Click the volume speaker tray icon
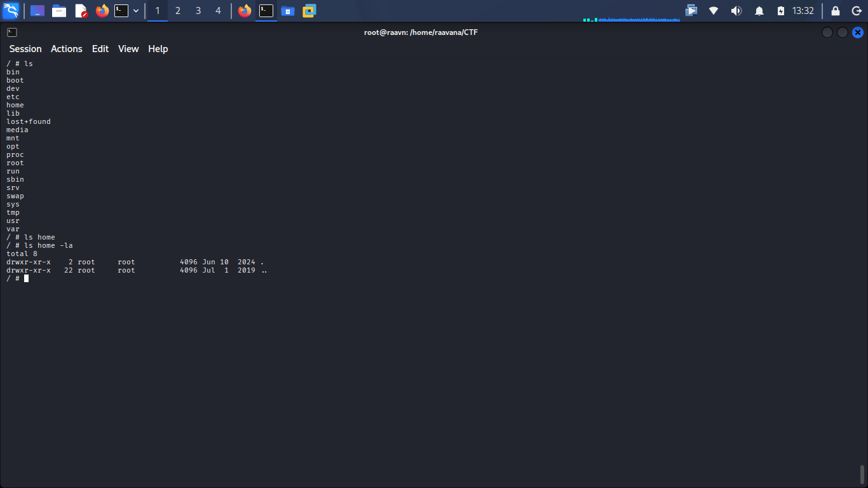Screen dimensions: 868x488 pyautogui.click(x=736, y=11)
